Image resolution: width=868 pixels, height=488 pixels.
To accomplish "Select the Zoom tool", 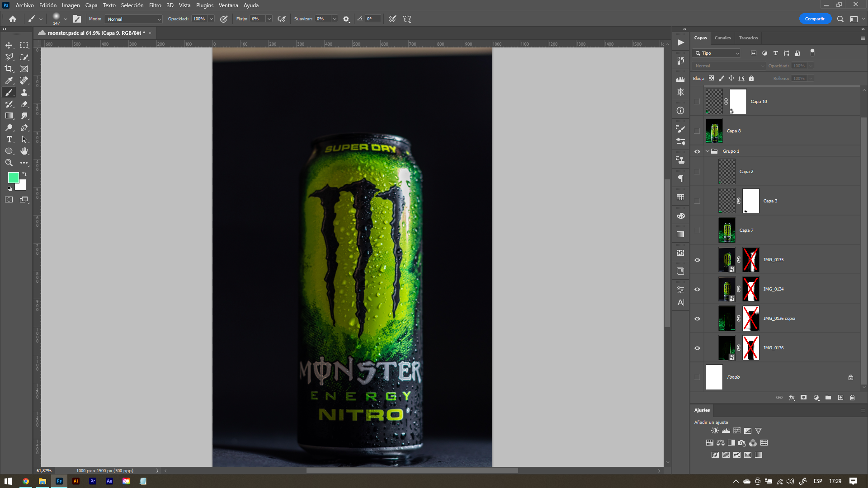I will 9,163.
